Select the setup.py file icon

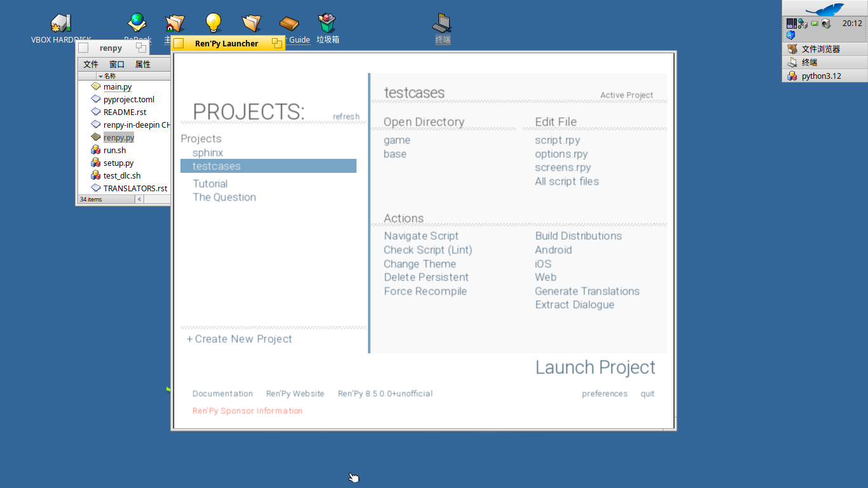96,163
